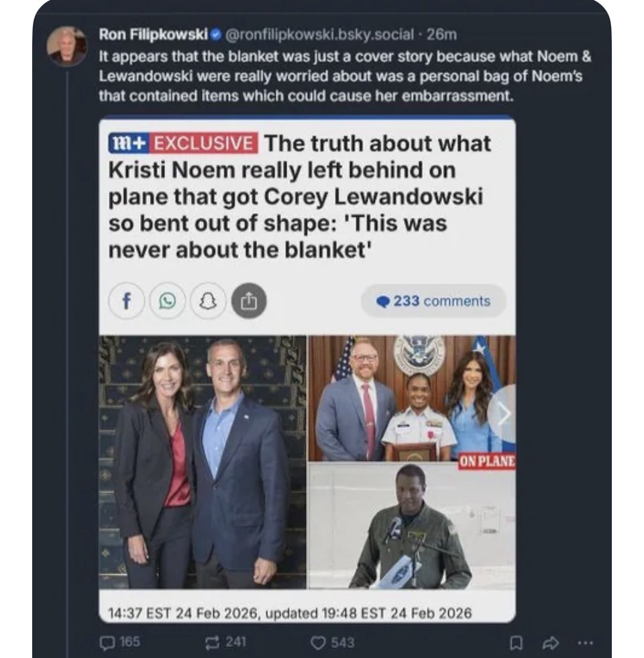Open the three-dot more options menu

coord(586,643)
